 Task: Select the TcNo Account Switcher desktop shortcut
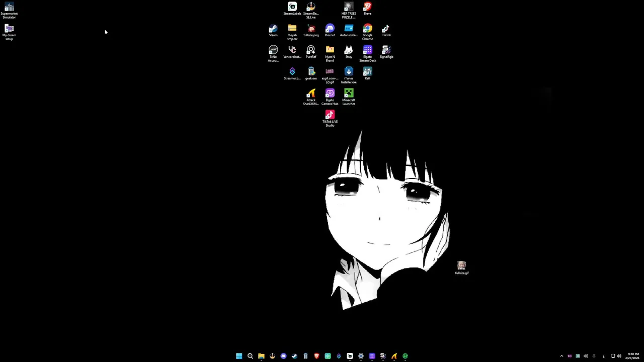pos(273,54)
